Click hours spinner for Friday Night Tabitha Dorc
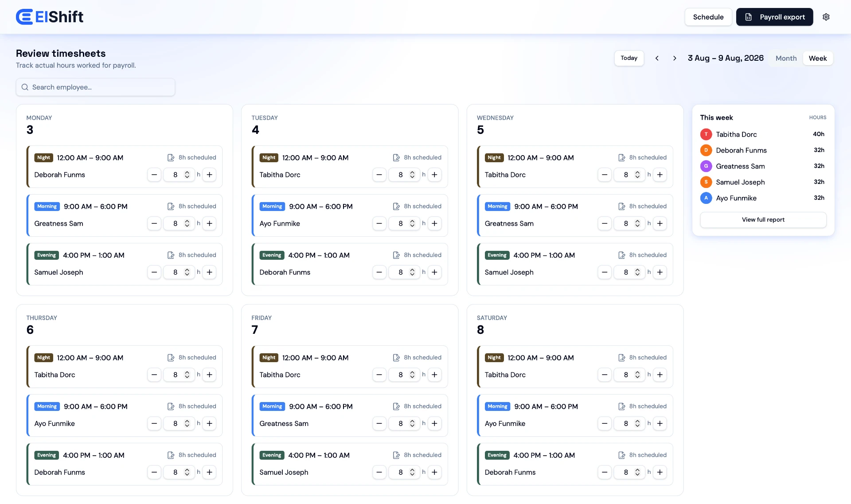The image size is (851, 504). pyautogui.click(x=412, y=375)
